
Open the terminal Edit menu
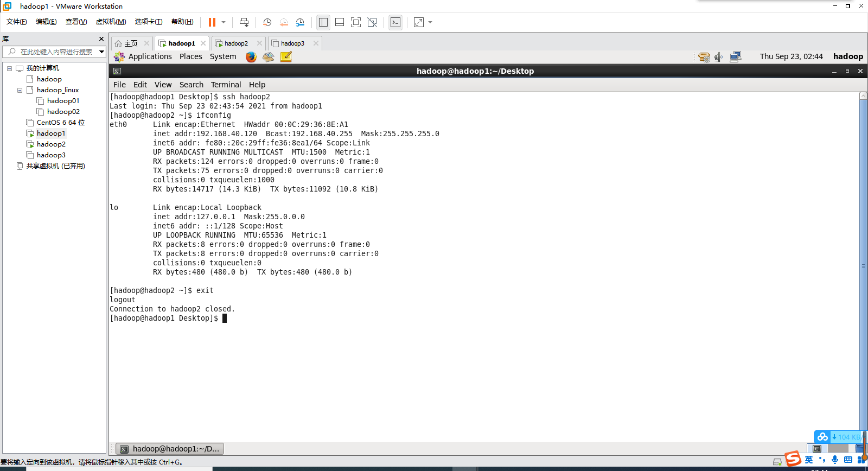[x=140, y=85]
